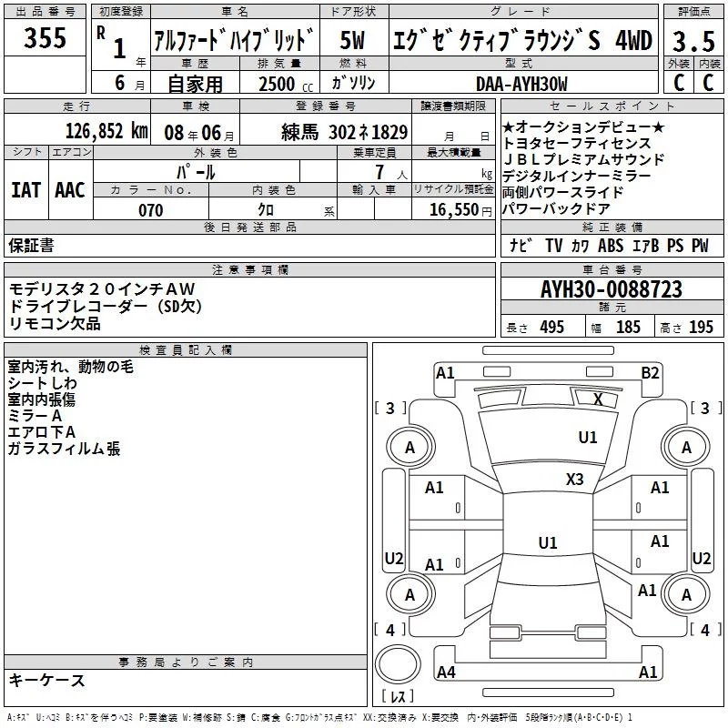Select inspector note エアロ下A
Screen dimensions: 728x728
coord(41,432)
